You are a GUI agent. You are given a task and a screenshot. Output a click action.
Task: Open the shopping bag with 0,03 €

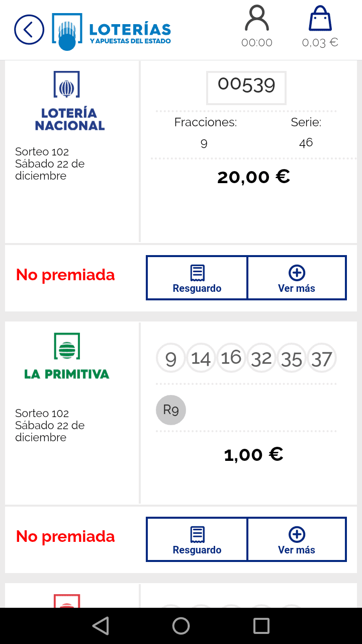coord(320,27)
